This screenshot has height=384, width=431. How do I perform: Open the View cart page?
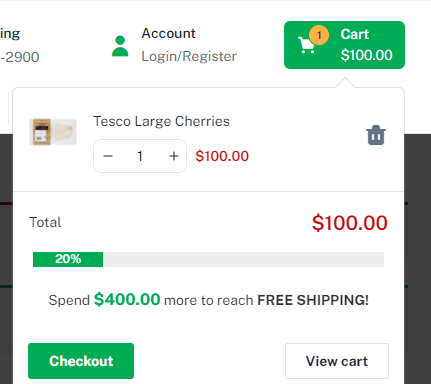pos(337,361)
